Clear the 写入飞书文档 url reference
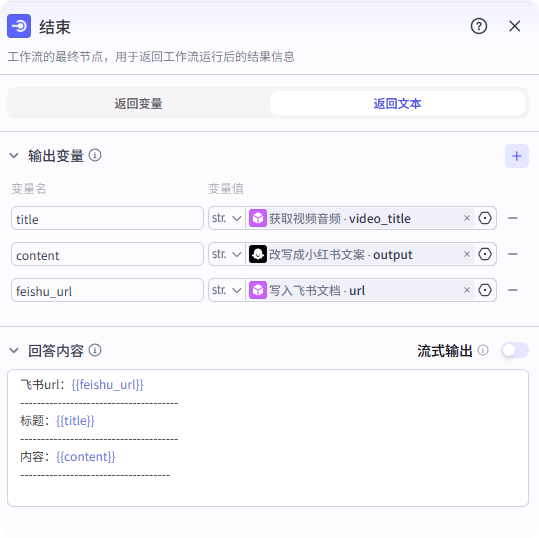The image size is (539, 538). click(x=466, y=290)
